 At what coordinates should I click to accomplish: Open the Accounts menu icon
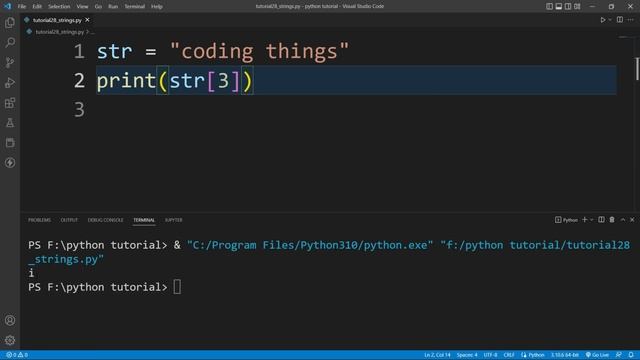coord(10,320)
